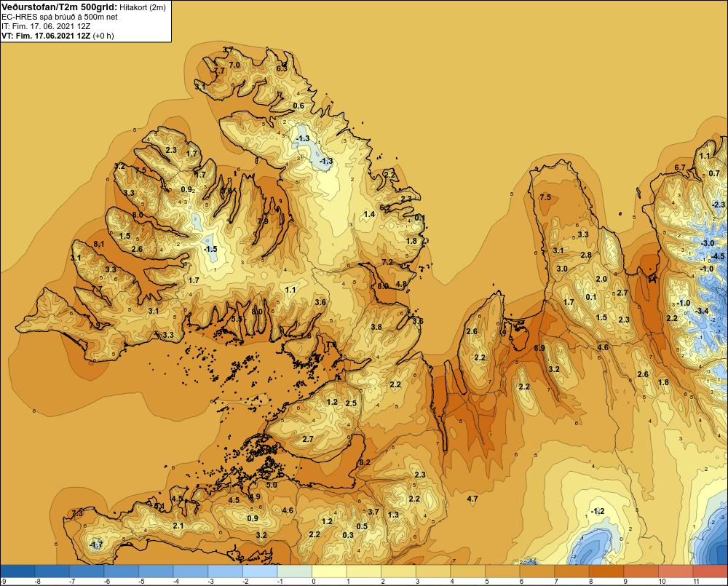The height and width of the screenshot is (586, 728).
Task: Click the 8.1 temperature value on the map
Action: click(x=98, y=245)
